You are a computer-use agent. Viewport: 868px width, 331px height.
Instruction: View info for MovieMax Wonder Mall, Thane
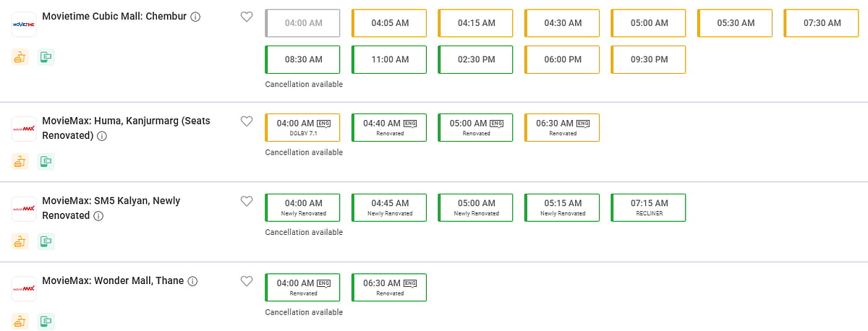point(192,282)
